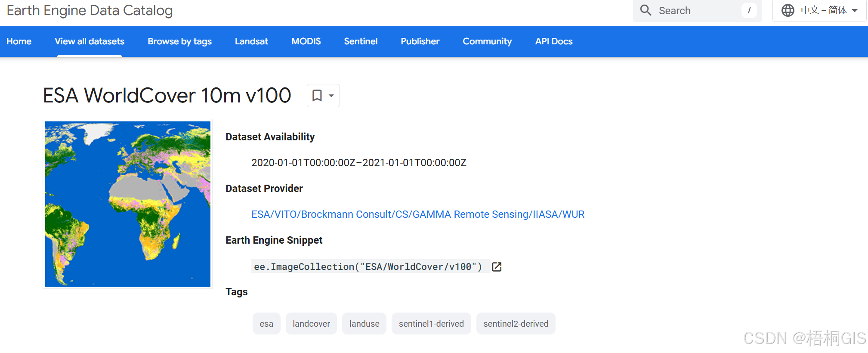Open the Landsat tab
This screenshot has width=868, height=353.
point(251,41)
